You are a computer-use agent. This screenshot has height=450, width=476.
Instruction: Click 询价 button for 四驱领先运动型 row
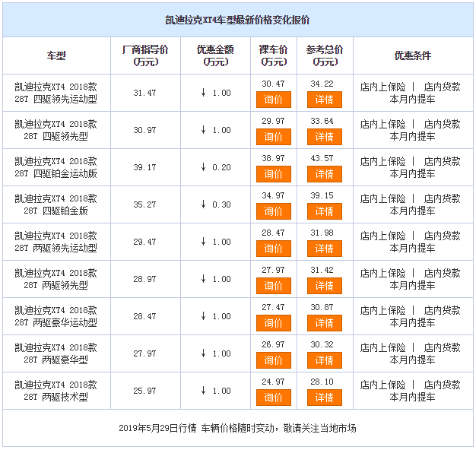click(273, 100)
